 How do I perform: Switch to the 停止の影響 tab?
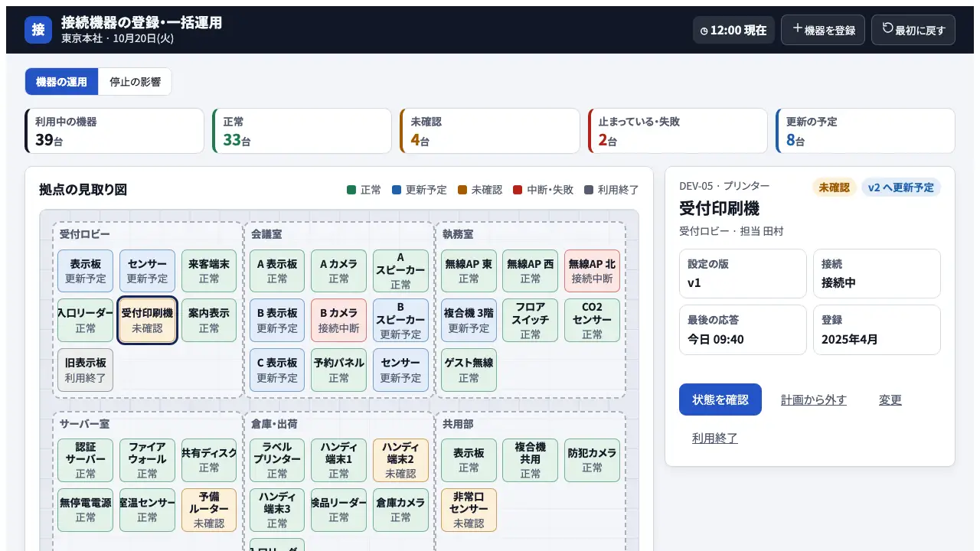point(135,82)
